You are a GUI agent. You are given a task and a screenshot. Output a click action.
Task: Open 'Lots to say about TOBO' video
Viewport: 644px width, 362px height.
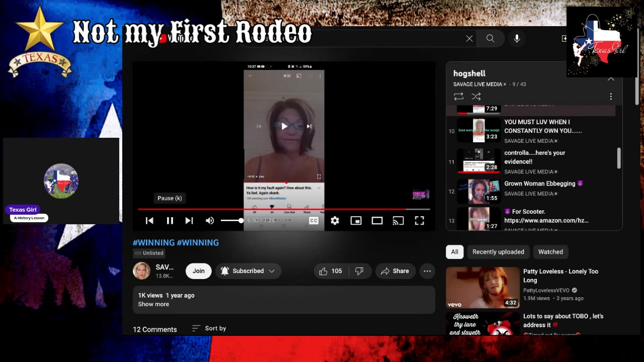pyautogui.click(x=563, y=320)
